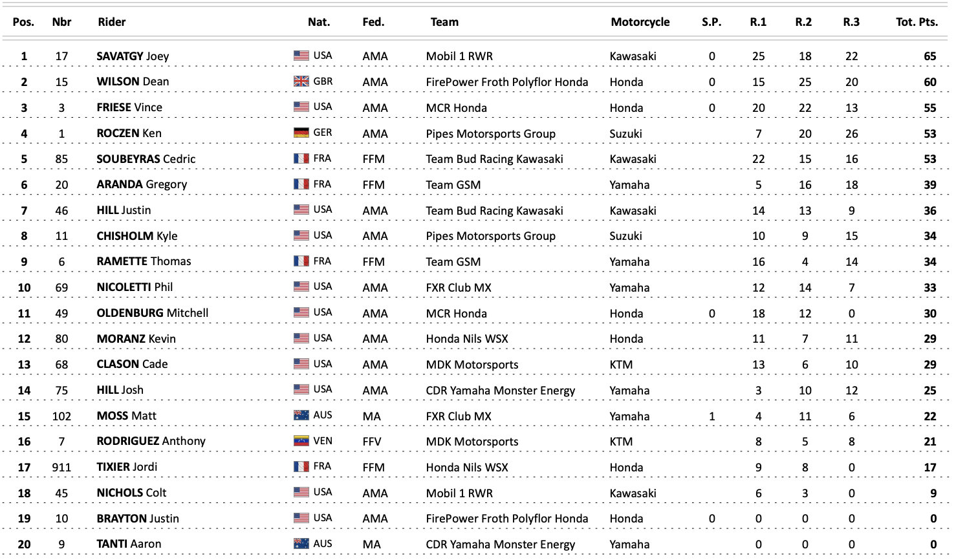Click the Team column header
The image size is (956, 560).
[x=444, y=22]
